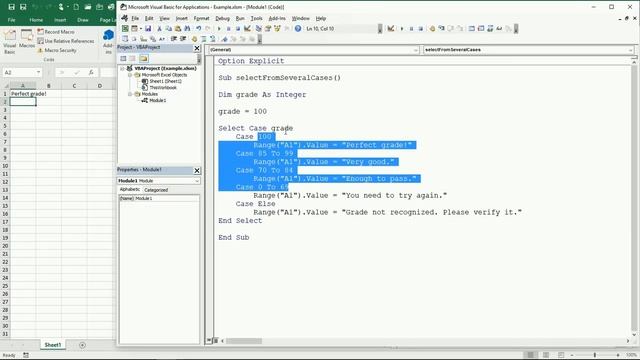Viewport: 640px width, 360px height.
Task: Close the Properties - Module1 panel
Action: tap(197, 170)
